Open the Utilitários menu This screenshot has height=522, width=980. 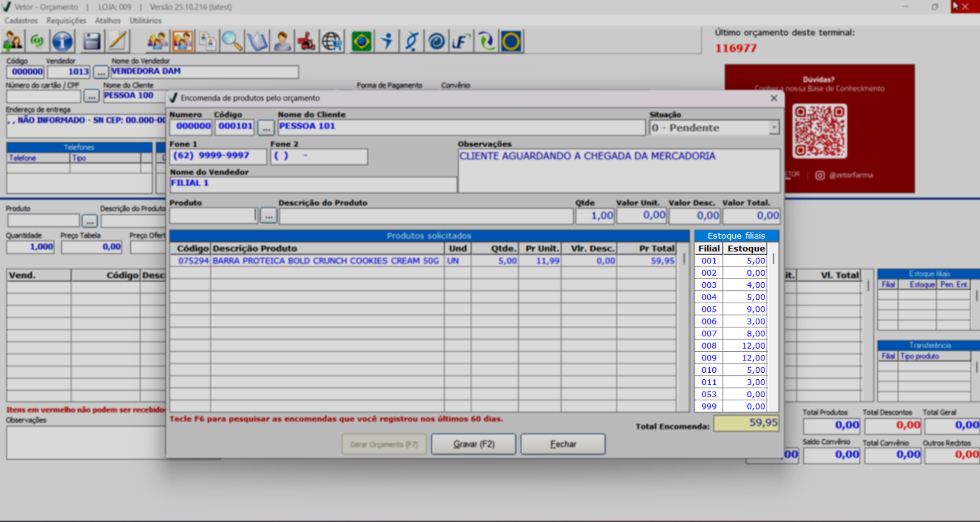click(x=145, y=20)
